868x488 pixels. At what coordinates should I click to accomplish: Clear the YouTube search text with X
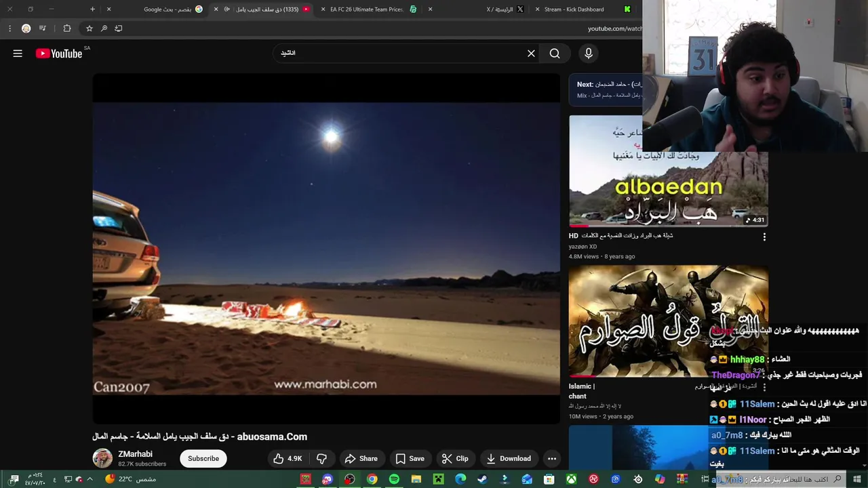coord(532,54)
